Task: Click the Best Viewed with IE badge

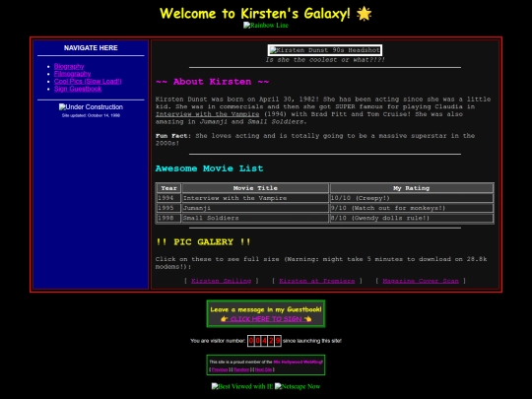Action: pyautogui.click(x=242, y=386)
